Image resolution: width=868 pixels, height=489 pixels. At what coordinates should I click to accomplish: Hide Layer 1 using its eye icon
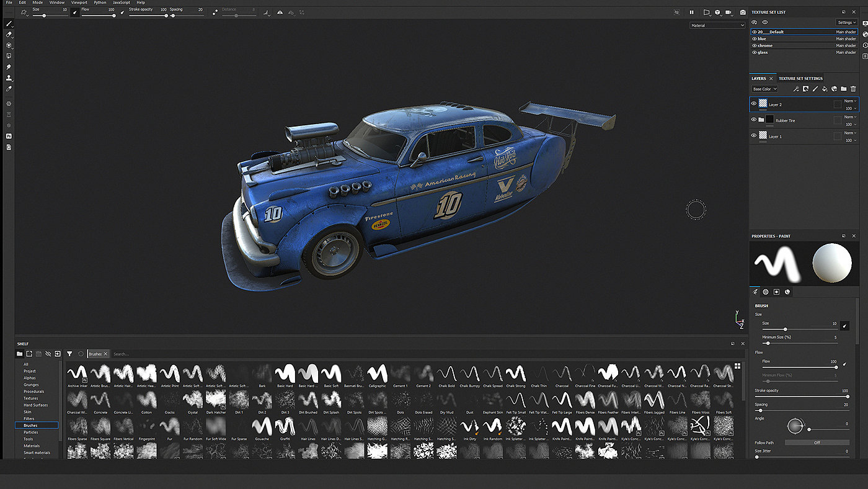[x=754, y=136]
